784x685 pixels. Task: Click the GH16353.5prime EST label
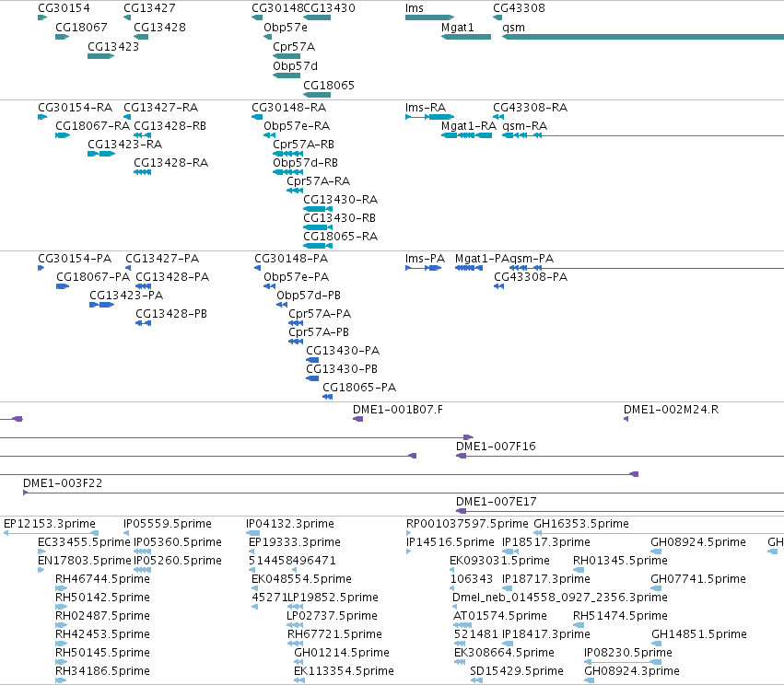pos(581,524)
